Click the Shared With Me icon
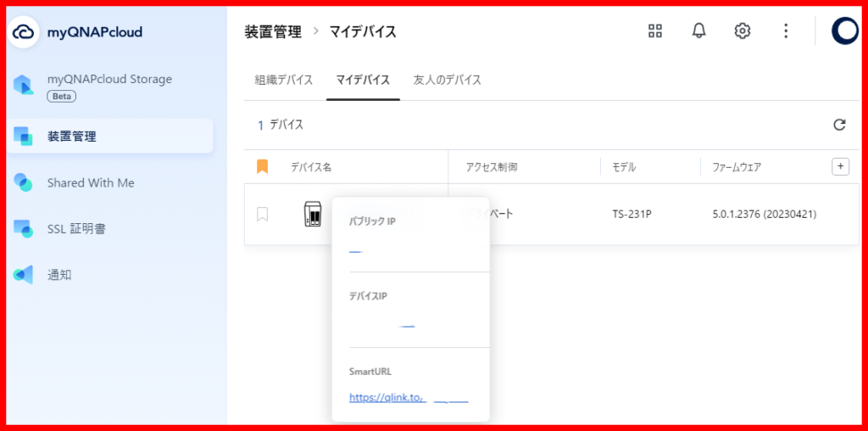The width and height of the screenshot is (868, 431). tap(23, 182)
